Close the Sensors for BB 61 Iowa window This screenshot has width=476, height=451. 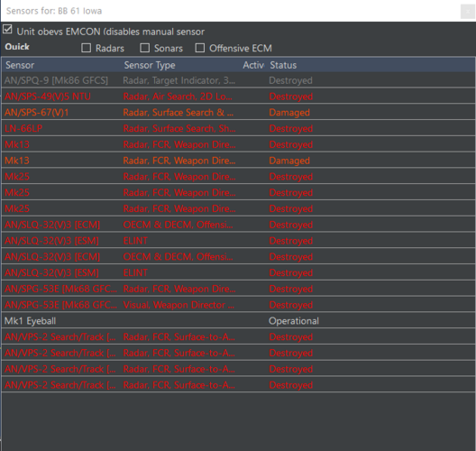pos(468,12)
